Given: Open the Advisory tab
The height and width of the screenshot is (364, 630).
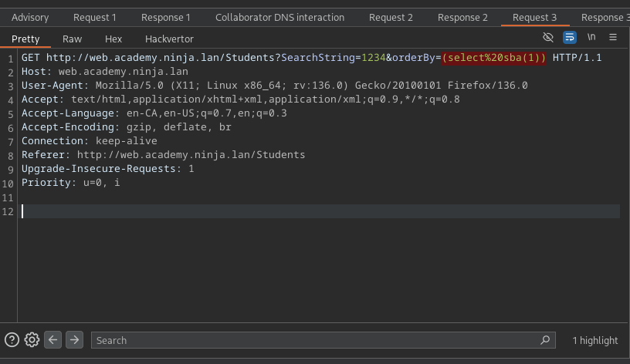Looking at the screenshot, I should [30, 18].
